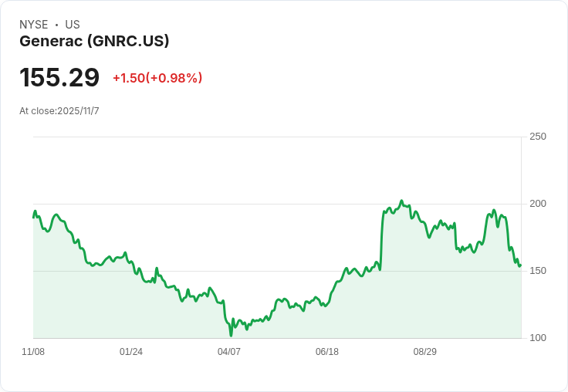Click the 100 y-axis label

tap(538, 338)
